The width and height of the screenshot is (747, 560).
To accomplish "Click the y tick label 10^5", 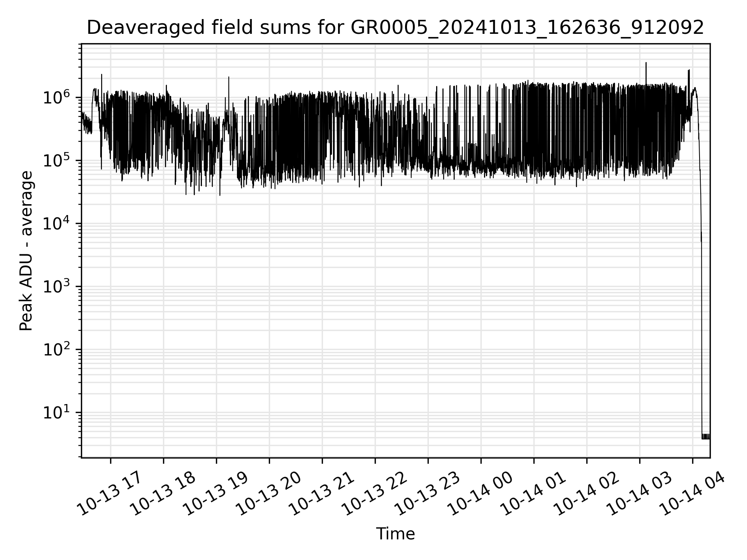I will tap(56, 159).
